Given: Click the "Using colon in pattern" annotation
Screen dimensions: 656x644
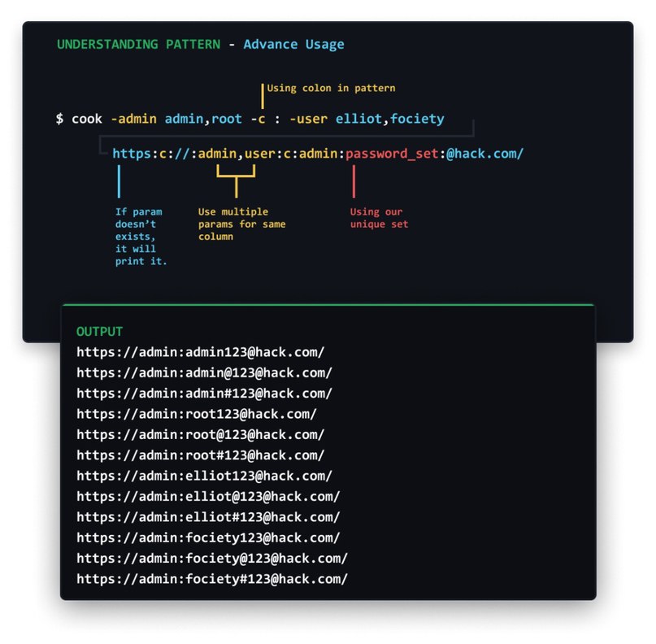Looking at the screenshot, I should (x=331, y=89).
